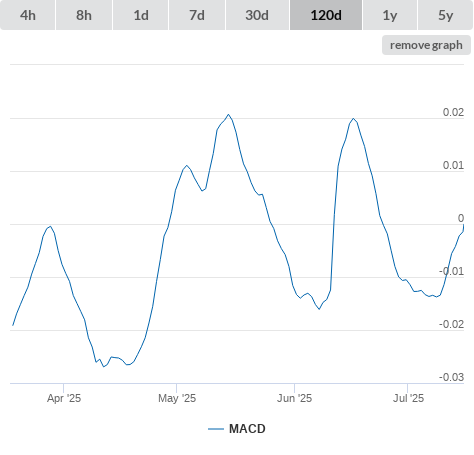This screenshot has width=474, height=455.
Task: Click the remove graph button
Action: [x=426, y=45]
